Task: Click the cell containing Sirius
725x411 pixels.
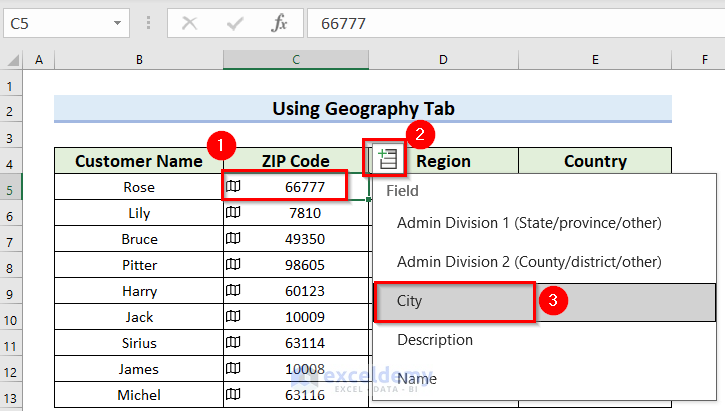Action: 139,343
